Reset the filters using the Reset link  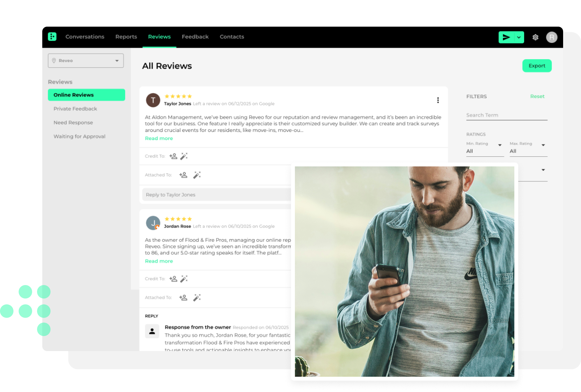coord(537,97)
